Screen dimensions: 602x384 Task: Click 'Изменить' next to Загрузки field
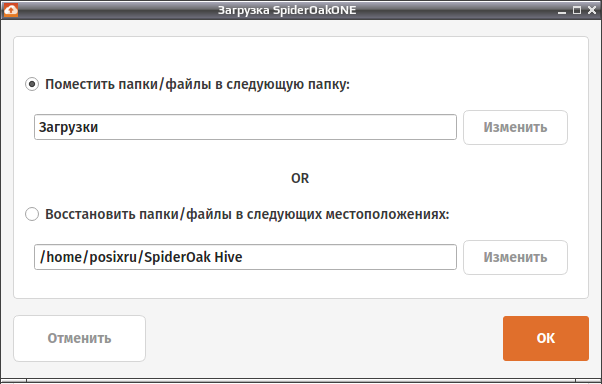tap(515, 127)
